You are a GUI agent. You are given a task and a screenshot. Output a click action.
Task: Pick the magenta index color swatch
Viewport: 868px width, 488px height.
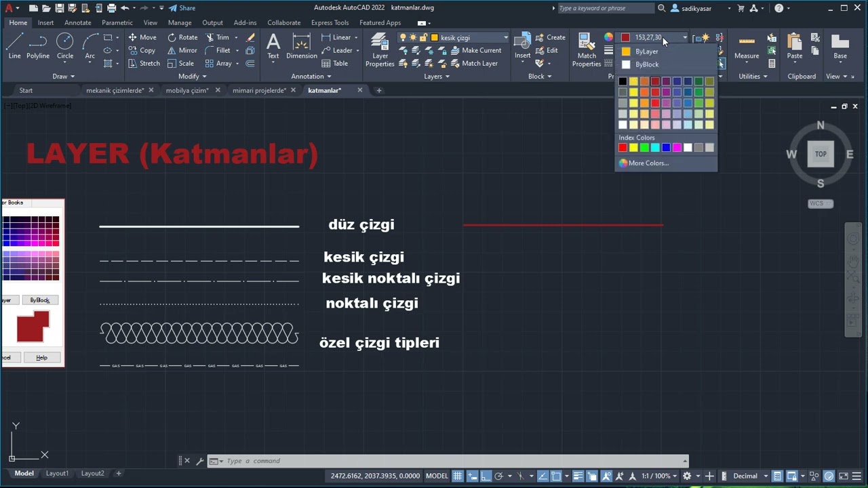677,148
